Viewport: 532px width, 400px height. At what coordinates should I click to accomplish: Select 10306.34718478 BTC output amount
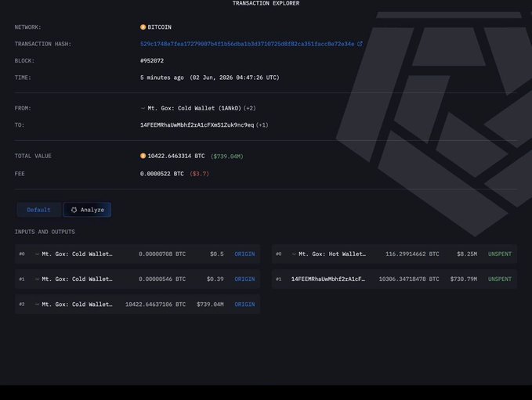point(409,279)
